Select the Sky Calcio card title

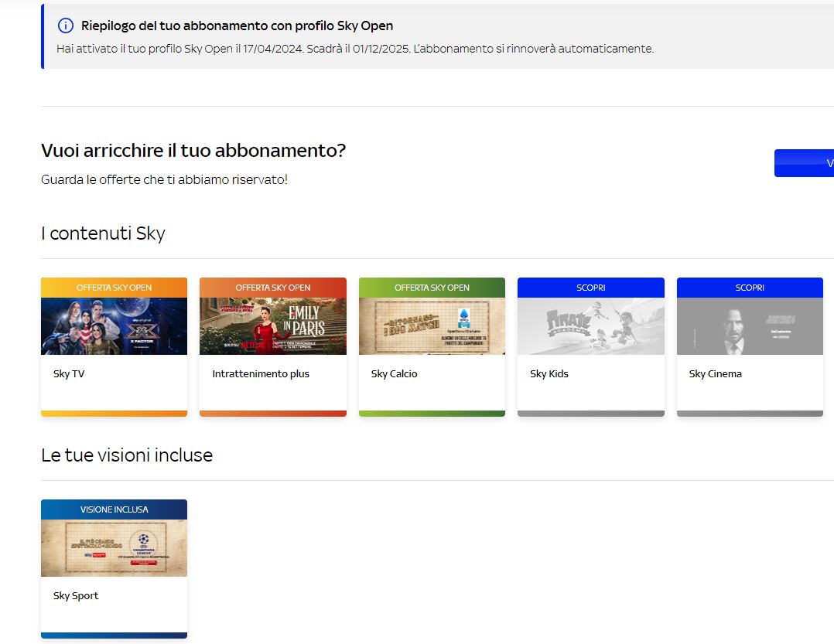click(x=394, y=373)
